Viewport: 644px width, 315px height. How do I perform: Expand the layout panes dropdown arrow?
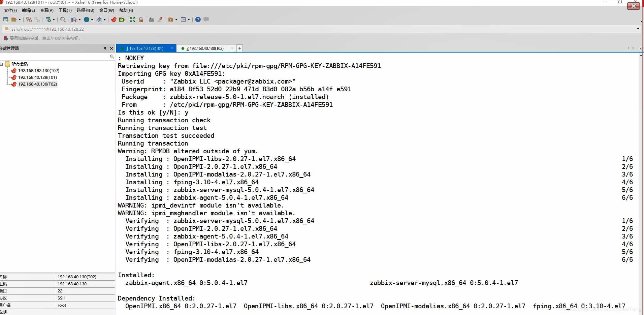(189, 20)
